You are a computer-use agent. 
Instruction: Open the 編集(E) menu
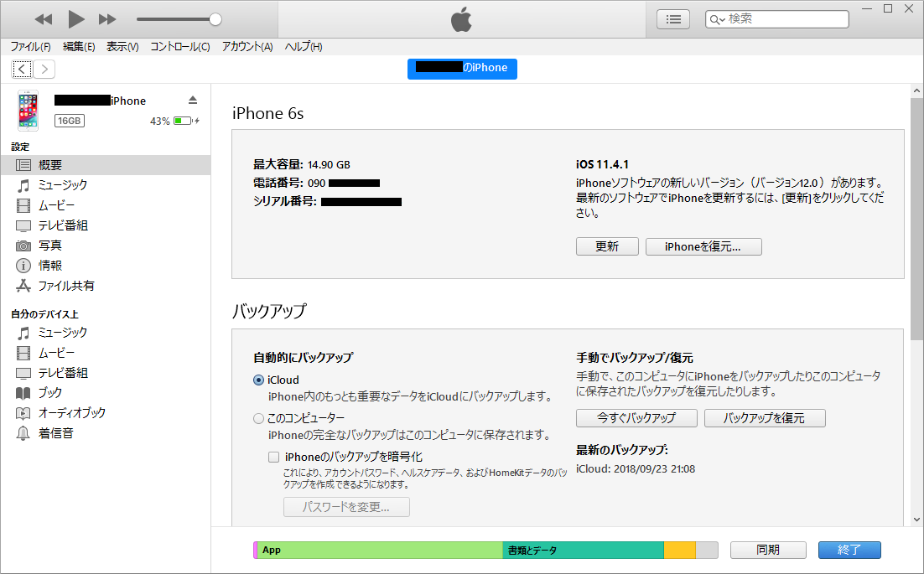(79, 47)
